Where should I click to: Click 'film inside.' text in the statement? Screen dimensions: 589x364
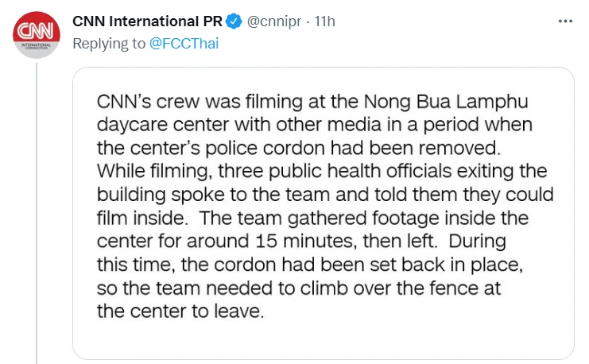coord(142,218)
